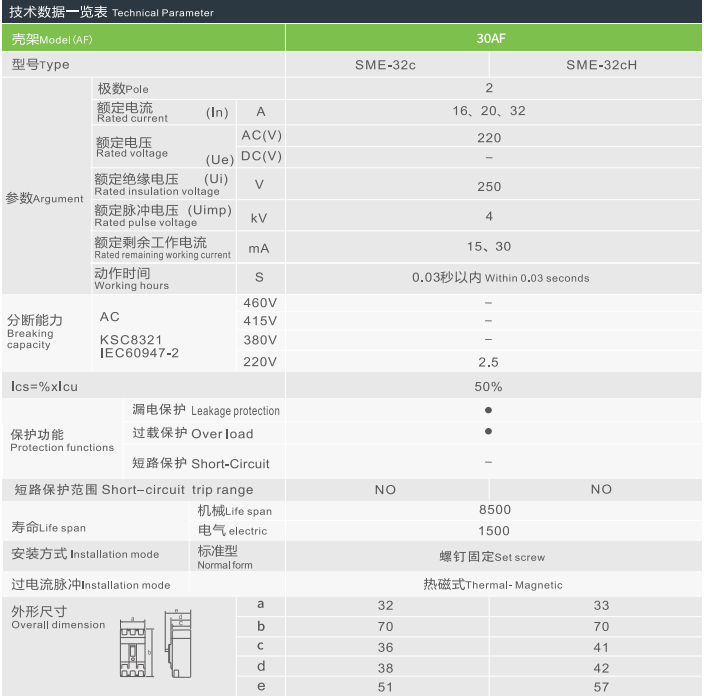
Task: Click dimension 'a' value '32'
Action: pos(386,606)
